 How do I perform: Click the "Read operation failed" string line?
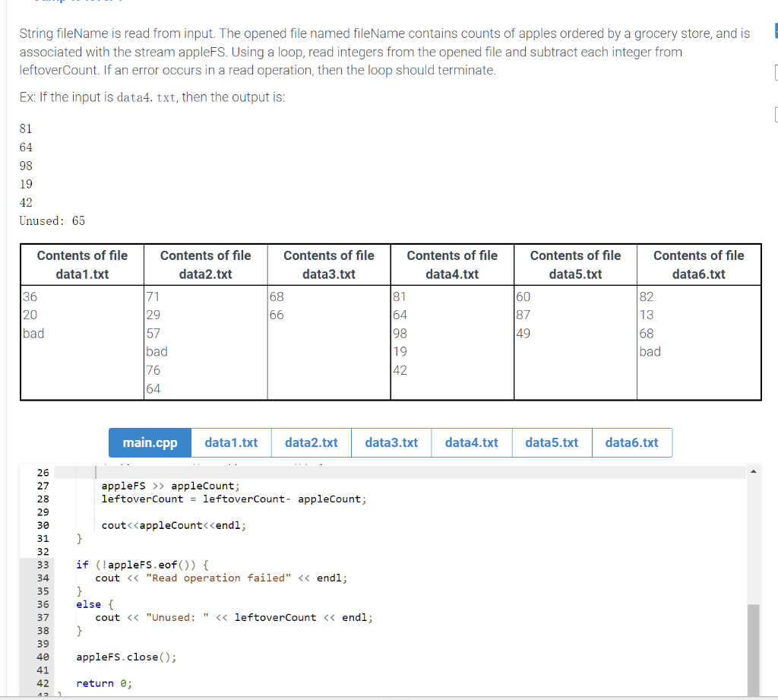pos(221,578)
